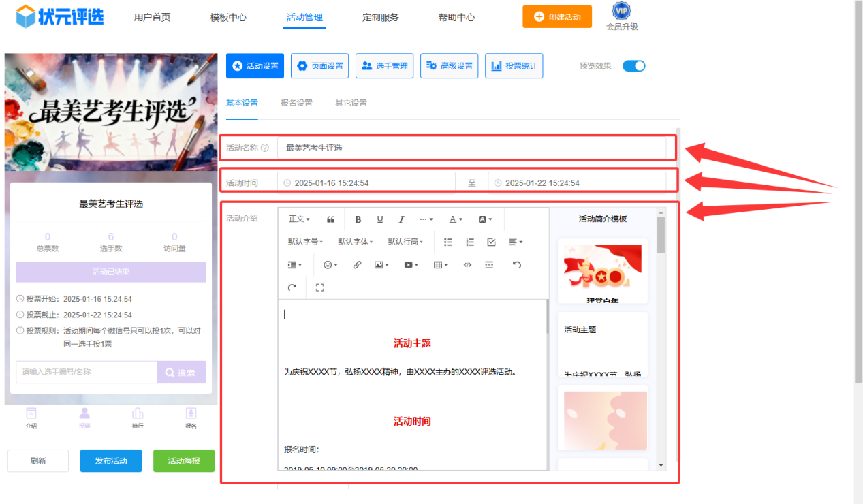The height and width of the screenshot is (504, 863).
Task: Switch to the 报名设置 tab
Action: pyautogui.click(x=296, y=103)
